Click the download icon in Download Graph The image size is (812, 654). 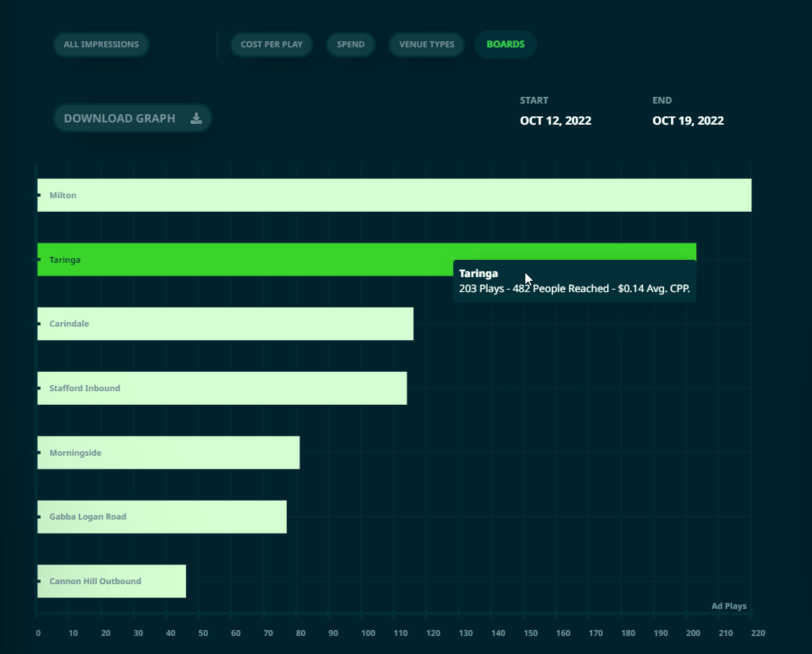[x=196, y=119]
